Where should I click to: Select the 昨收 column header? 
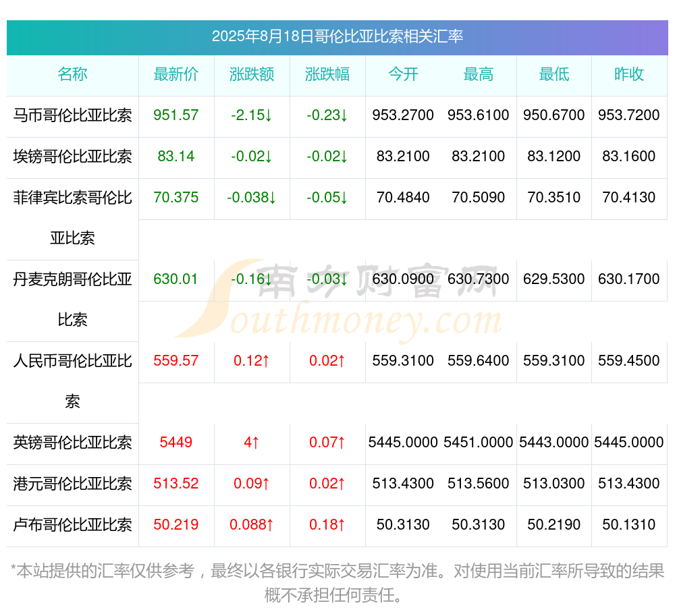(629, 74)
